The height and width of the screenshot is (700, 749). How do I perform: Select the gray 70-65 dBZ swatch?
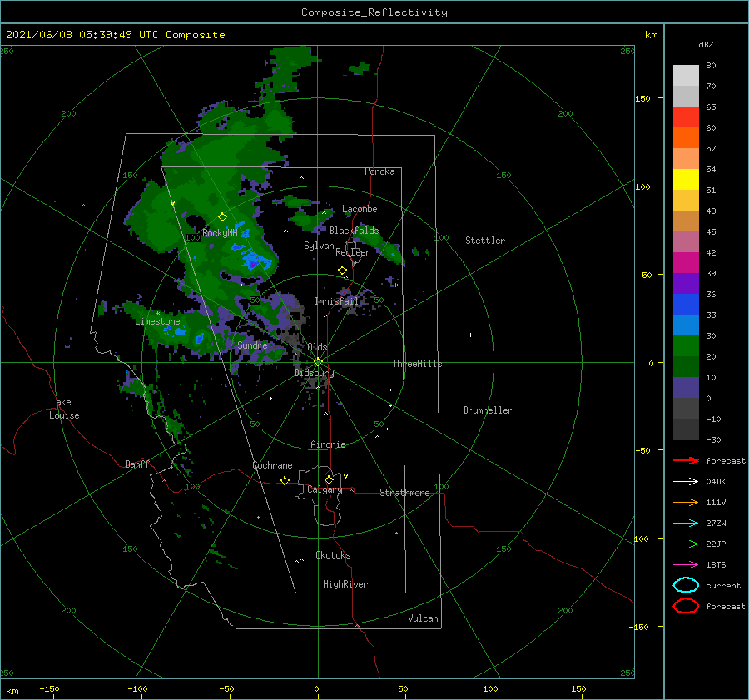tap(686, 96)
